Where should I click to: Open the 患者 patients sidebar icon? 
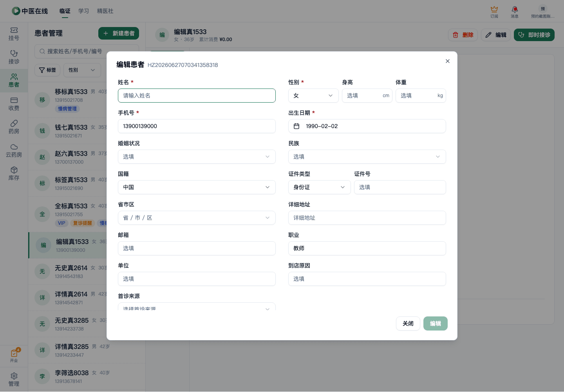(14, 81)
